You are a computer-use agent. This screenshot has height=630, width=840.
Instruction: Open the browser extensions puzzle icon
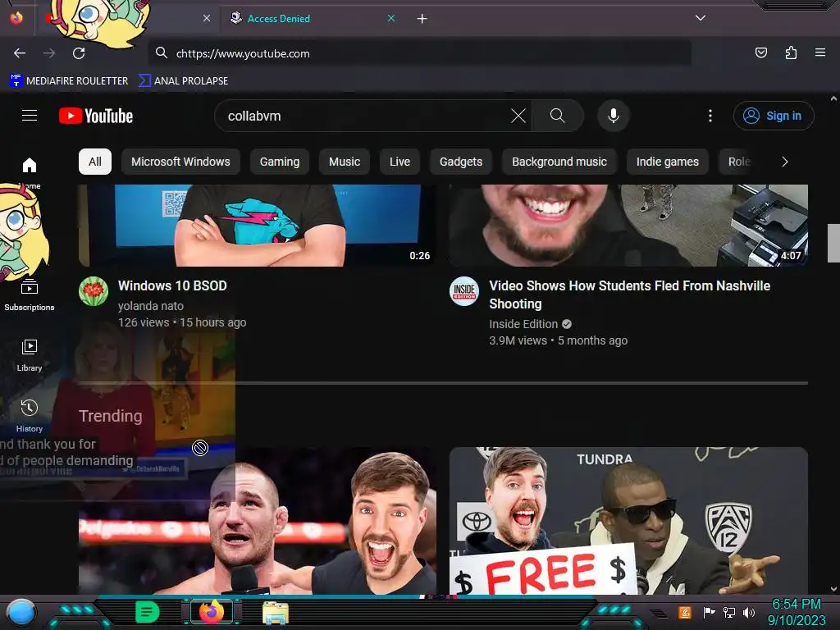click(x=791, y=52)
